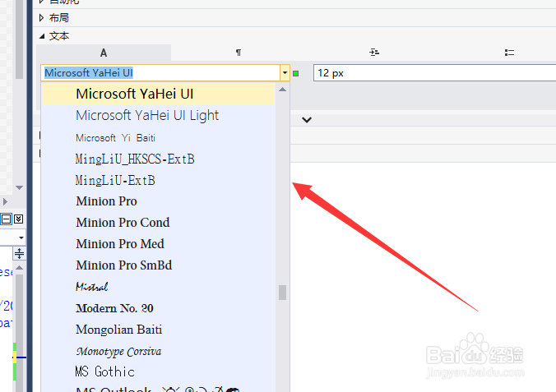Choose Minion Pro font
The height and width of the screenshot is (392, 556).
click(159, 201)
